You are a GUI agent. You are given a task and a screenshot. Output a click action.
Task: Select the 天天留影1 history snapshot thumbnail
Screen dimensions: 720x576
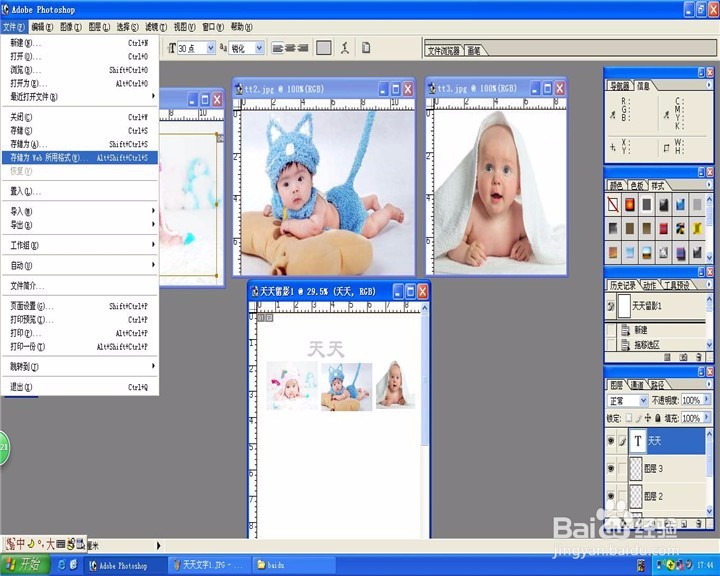pos(624,306)
